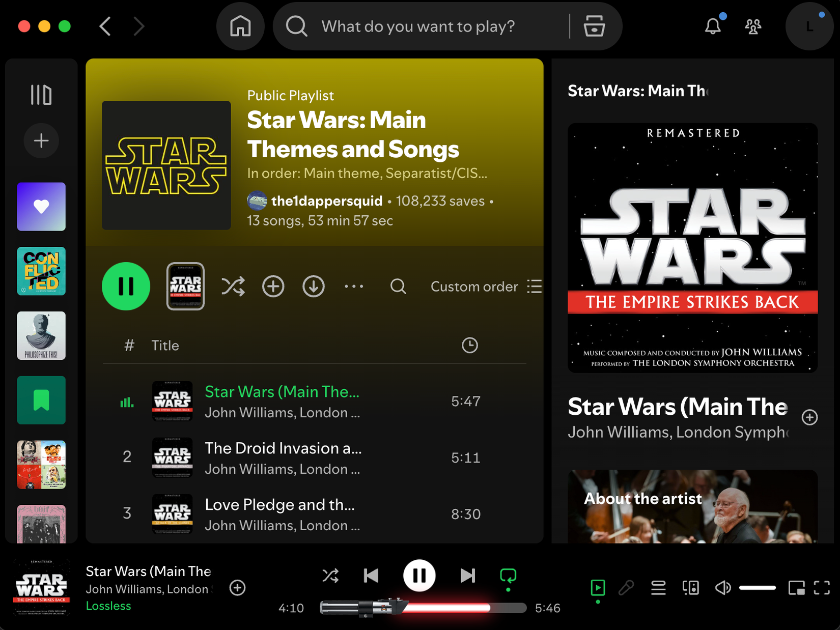Open Connect to a device picker

pos(691,588)
